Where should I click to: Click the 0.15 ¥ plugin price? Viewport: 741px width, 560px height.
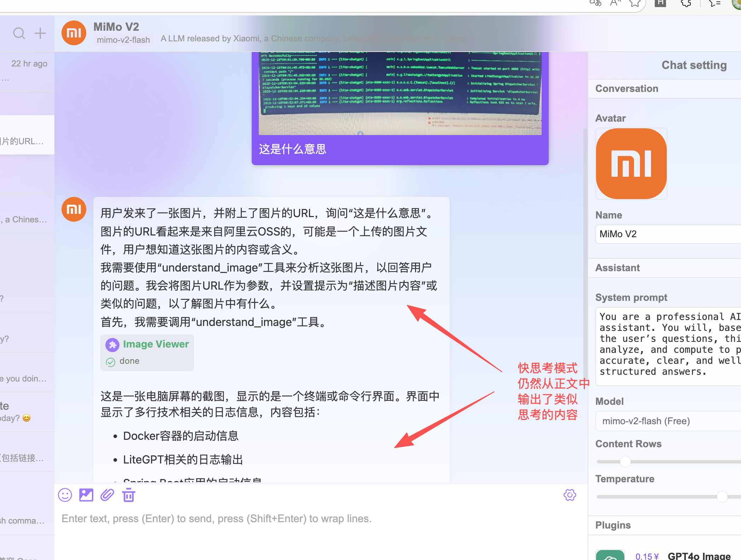click(647, 556)
